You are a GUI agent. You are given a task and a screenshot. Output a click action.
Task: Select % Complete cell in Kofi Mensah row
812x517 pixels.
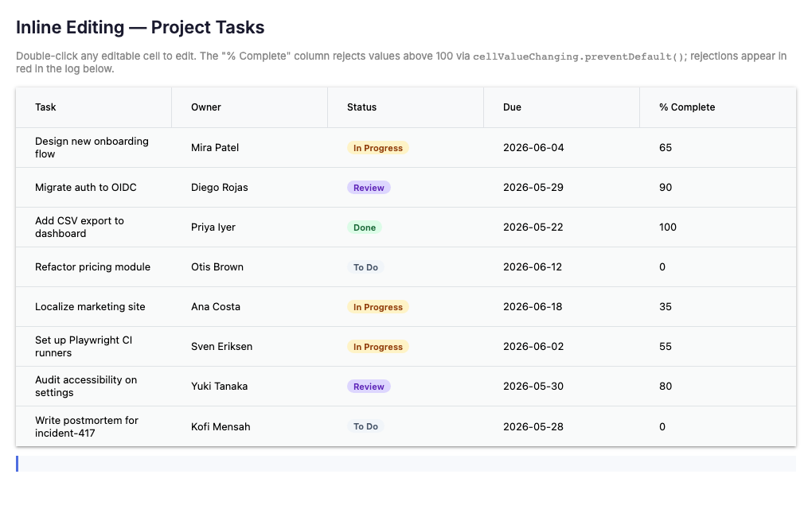[x=718, y=426]
